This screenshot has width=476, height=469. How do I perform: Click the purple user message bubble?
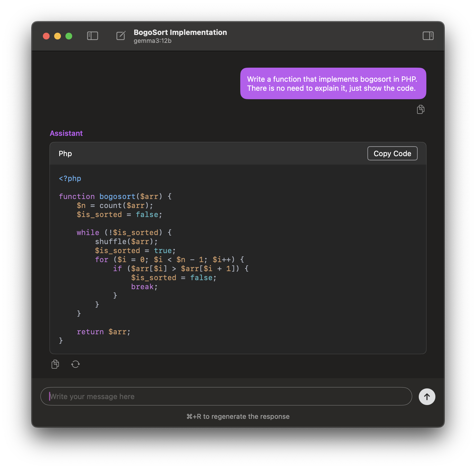[333, 83]
